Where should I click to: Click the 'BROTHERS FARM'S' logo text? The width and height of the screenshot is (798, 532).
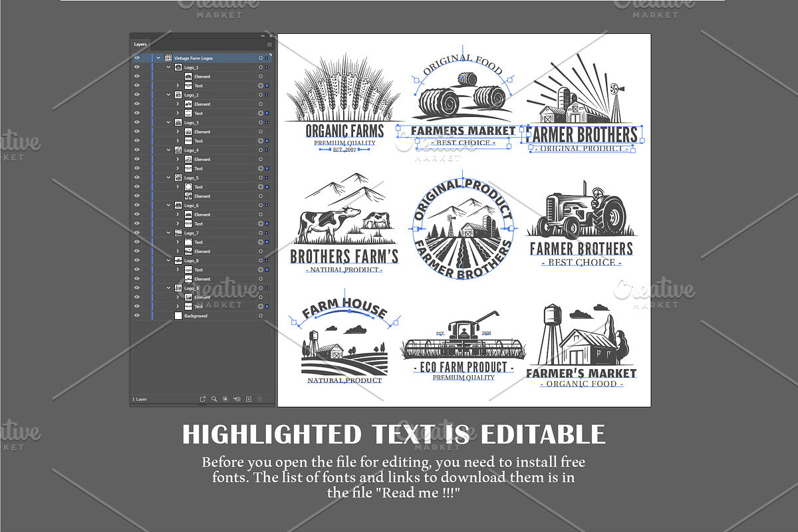click(x=344, y=256)
